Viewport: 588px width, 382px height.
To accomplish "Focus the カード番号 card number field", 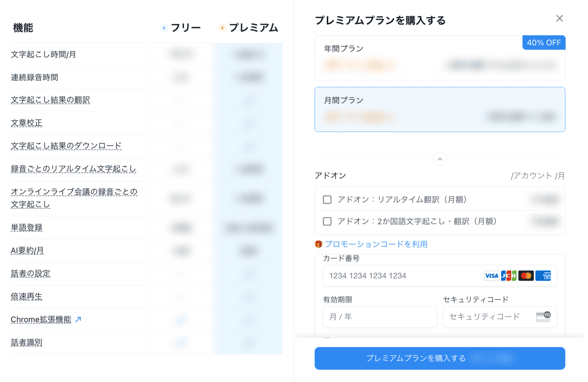I will pyautogui.click(x=440, y=276).
